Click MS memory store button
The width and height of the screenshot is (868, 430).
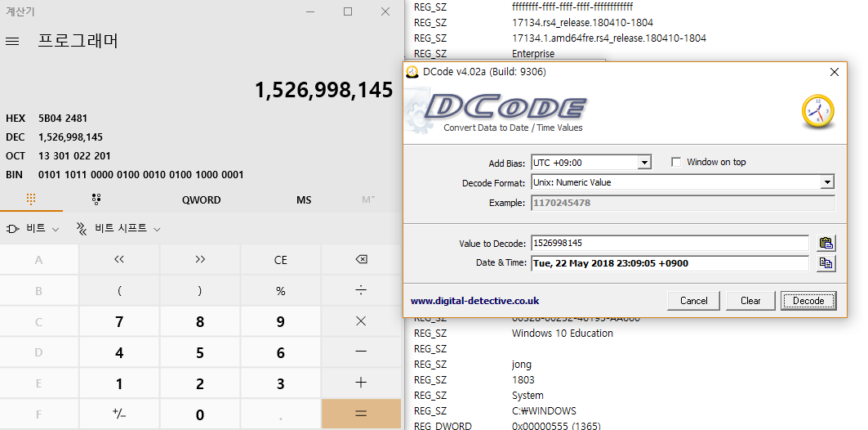click(304, 200)
